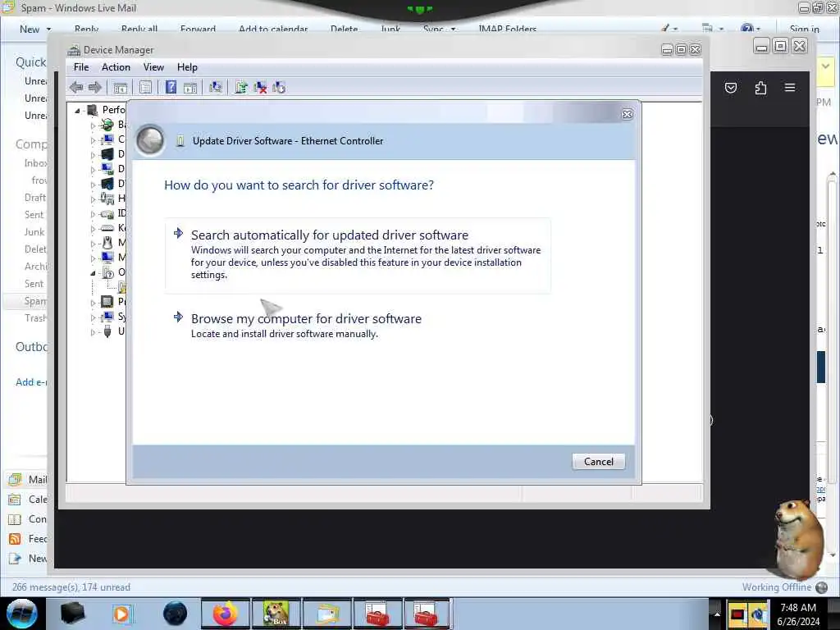Select the Processors category chip icon
840x630 pixels.
pos(107,302)
